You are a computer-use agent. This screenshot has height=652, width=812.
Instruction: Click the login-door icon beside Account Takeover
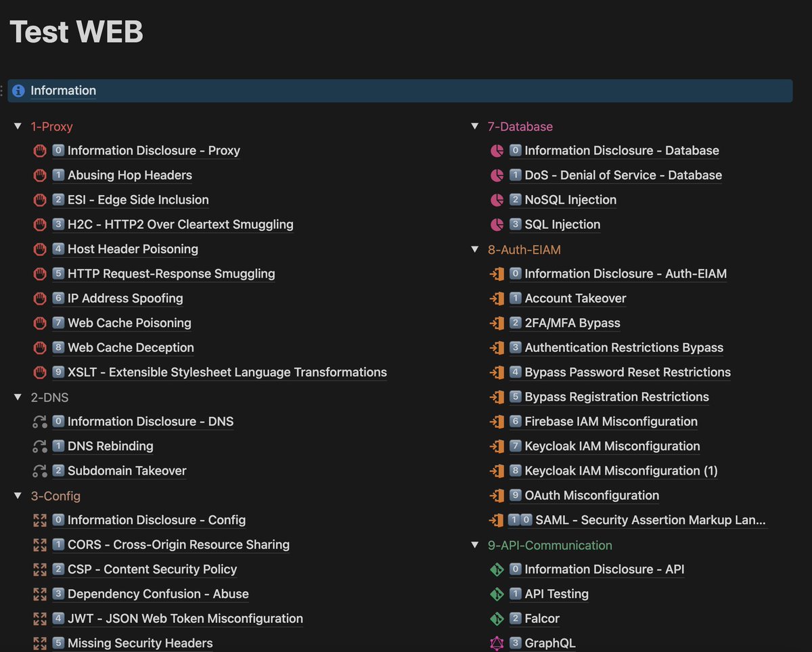[497, 299]
